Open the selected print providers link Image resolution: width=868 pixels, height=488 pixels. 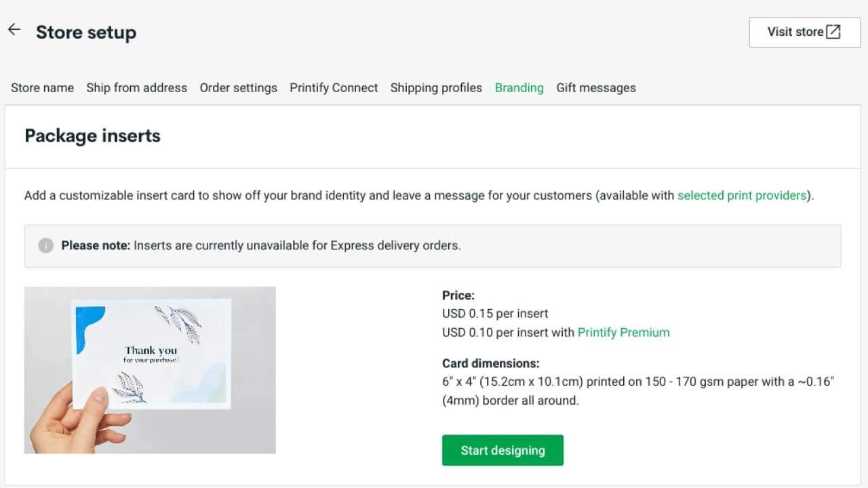[742, 195]
